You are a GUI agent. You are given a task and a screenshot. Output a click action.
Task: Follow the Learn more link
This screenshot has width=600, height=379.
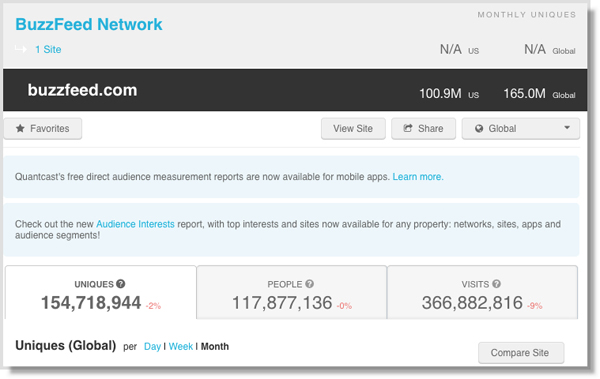click(x=418, y=177)
